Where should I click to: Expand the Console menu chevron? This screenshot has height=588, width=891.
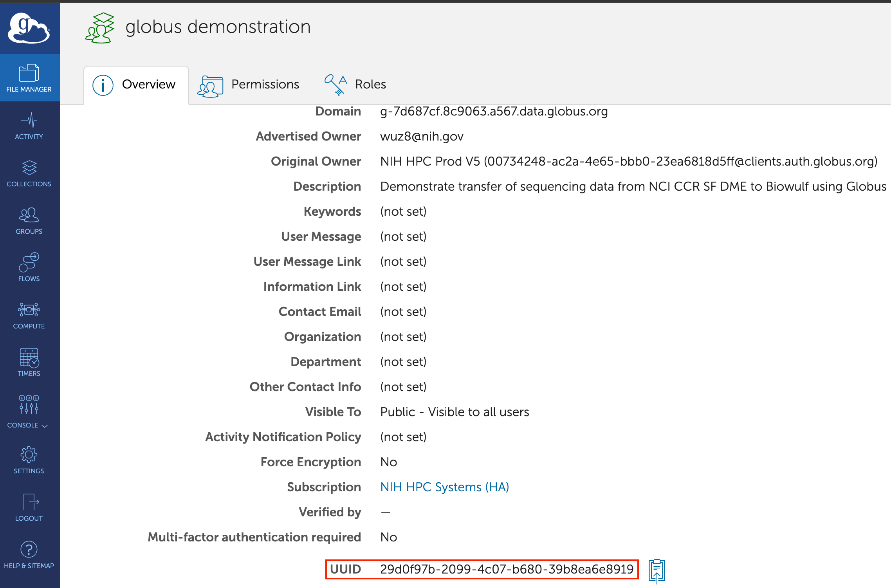pos(45,426)
